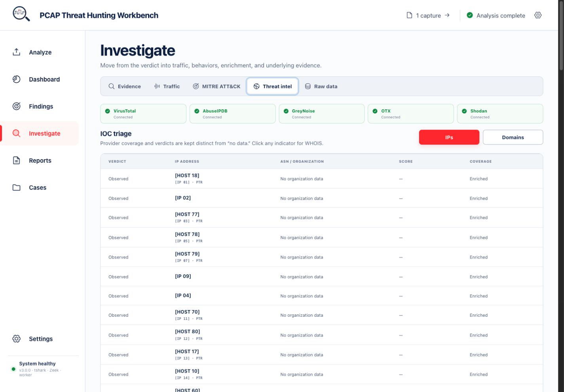
Task: Click the Dashboard pie chart icon
Action: [x=16, y=79]
